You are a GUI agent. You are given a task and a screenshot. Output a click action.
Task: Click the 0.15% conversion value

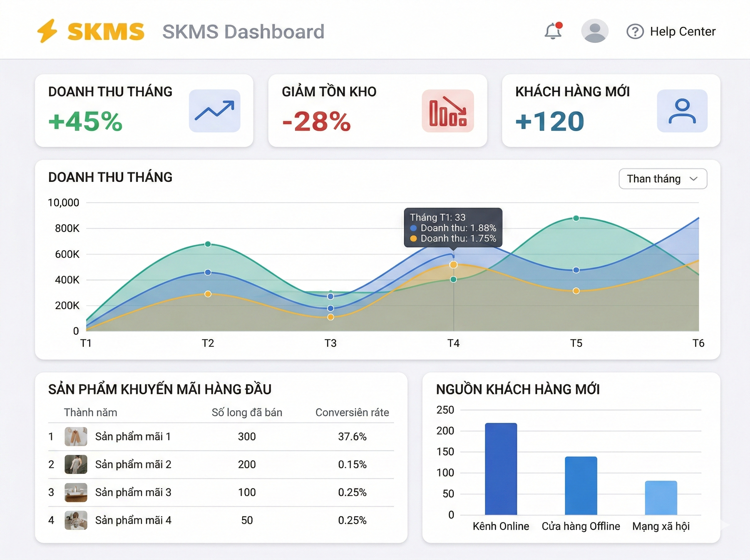[352, 464]
